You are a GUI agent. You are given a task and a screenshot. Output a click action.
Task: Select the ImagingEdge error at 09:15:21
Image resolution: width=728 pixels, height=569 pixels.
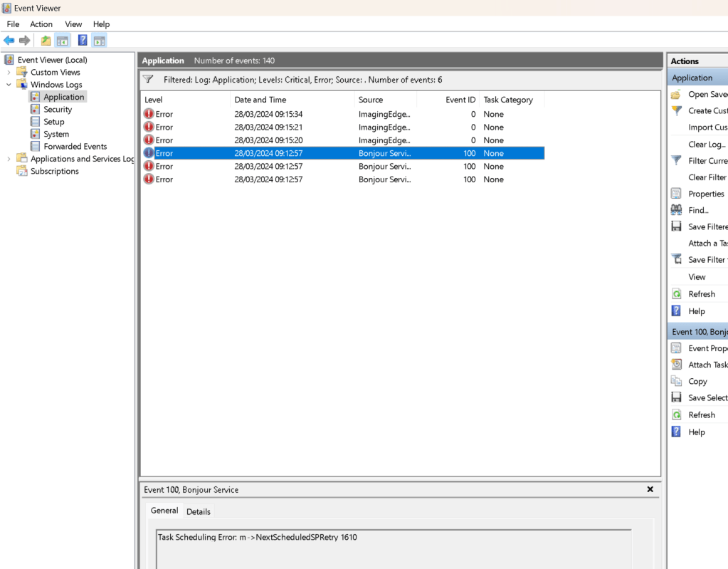tap(342, 127)
